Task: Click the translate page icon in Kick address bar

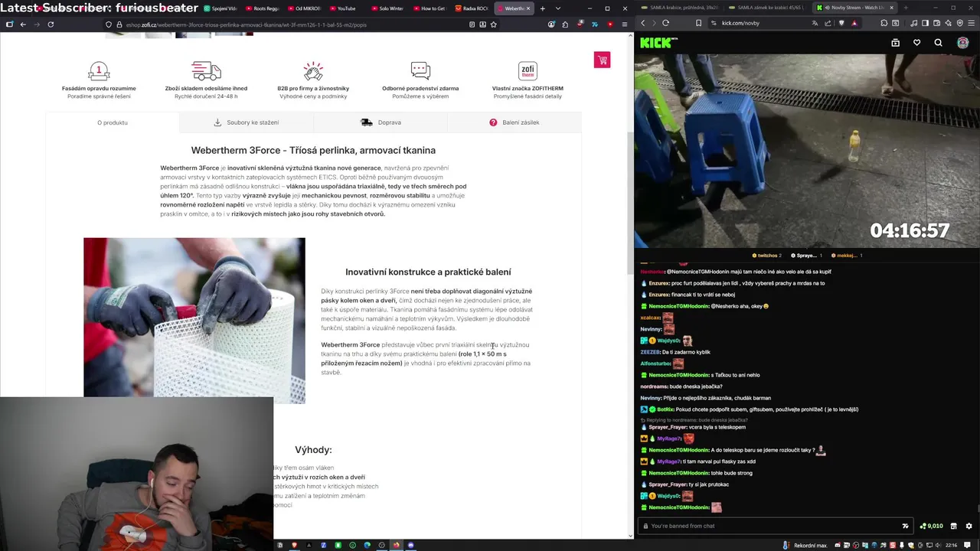Action: pyautogui.click(x=815, y=23)
